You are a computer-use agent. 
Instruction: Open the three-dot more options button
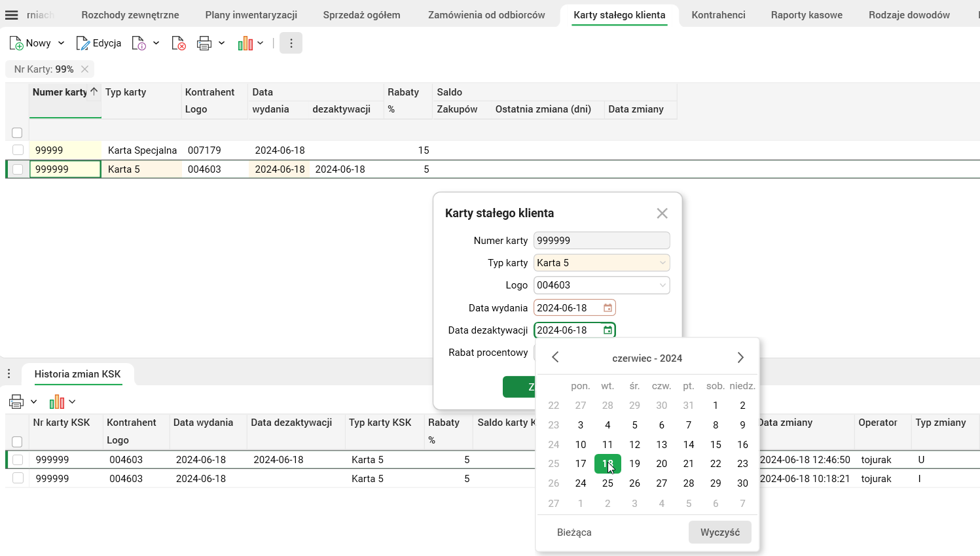point(291,43)
